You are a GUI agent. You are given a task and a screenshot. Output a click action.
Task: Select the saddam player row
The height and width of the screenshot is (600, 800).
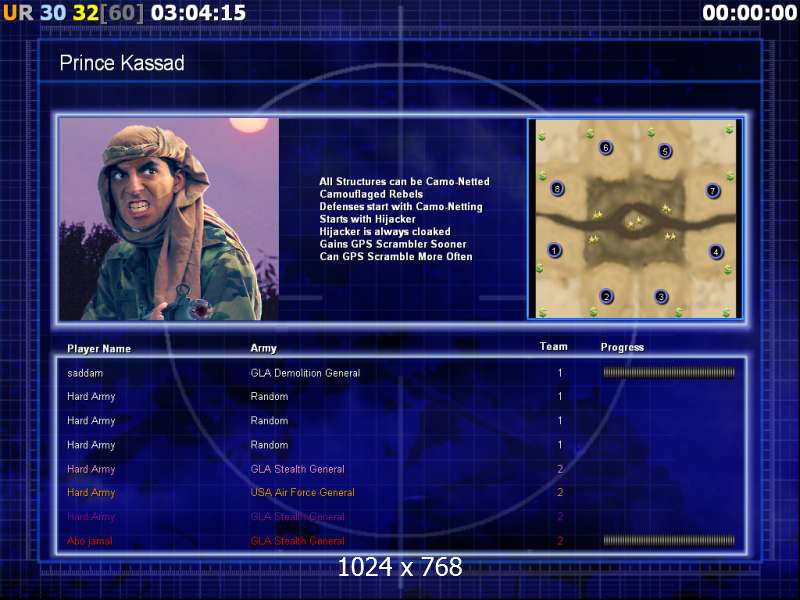(x=401, y=373)
